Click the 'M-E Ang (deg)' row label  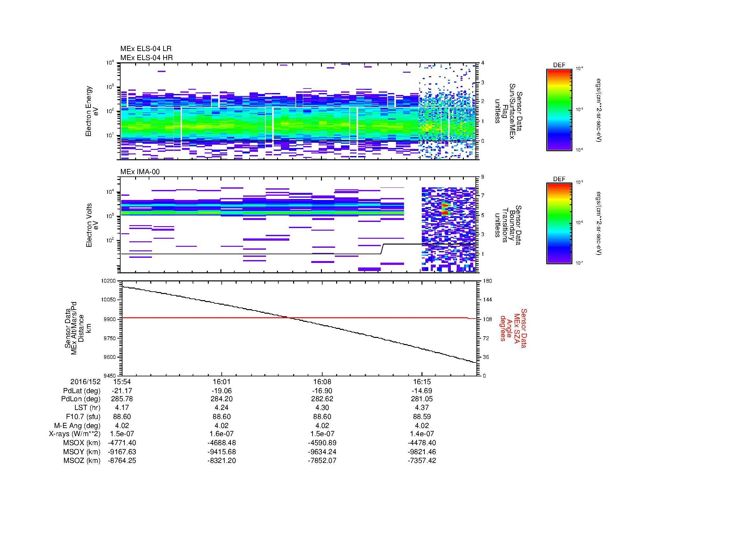77,425
